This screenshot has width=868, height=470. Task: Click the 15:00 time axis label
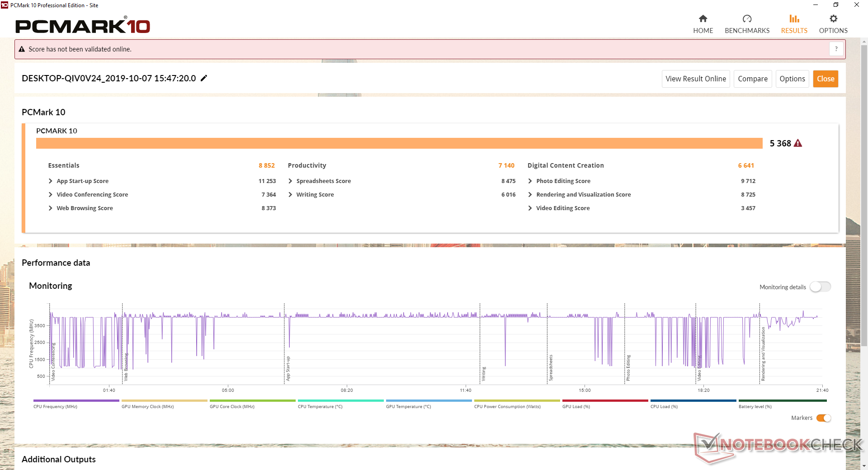[585, 390]
